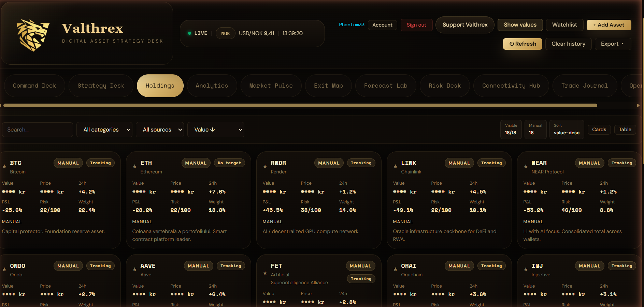This screenshot has width=644, height=307.
Task: Click the ONDO MANUAL badge
Action: pos(68,266)
